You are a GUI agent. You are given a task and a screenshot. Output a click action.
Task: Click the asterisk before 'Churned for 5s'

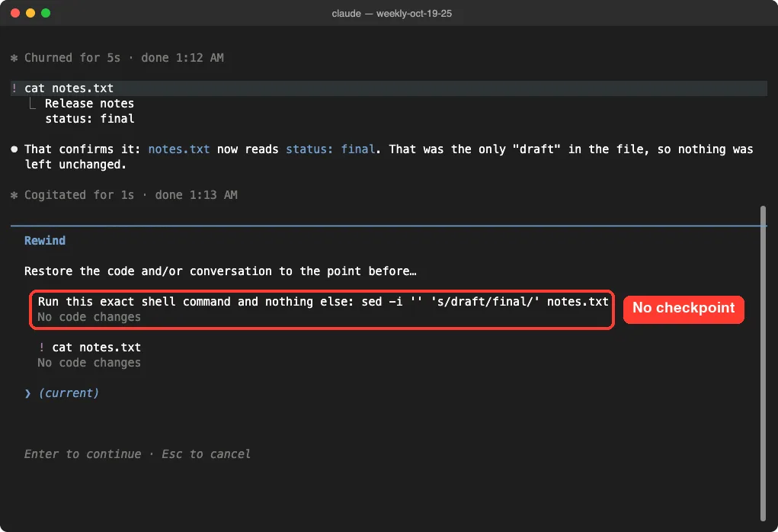pyautogui.click(x=14, y=58)
